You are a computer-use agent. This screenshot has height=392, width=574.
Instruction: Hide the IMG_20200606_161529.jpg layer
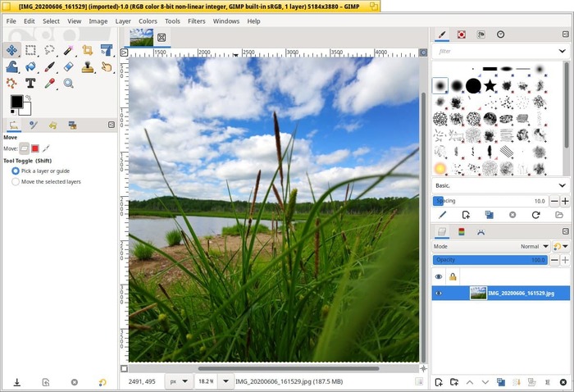pos(438,293)
